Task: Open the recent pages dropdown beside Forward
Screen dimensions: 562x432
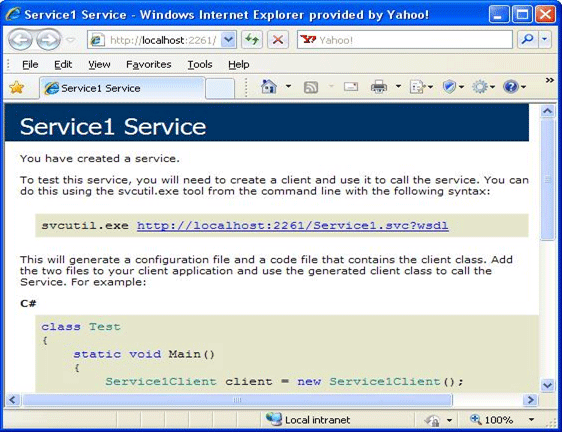Action: 71,40
